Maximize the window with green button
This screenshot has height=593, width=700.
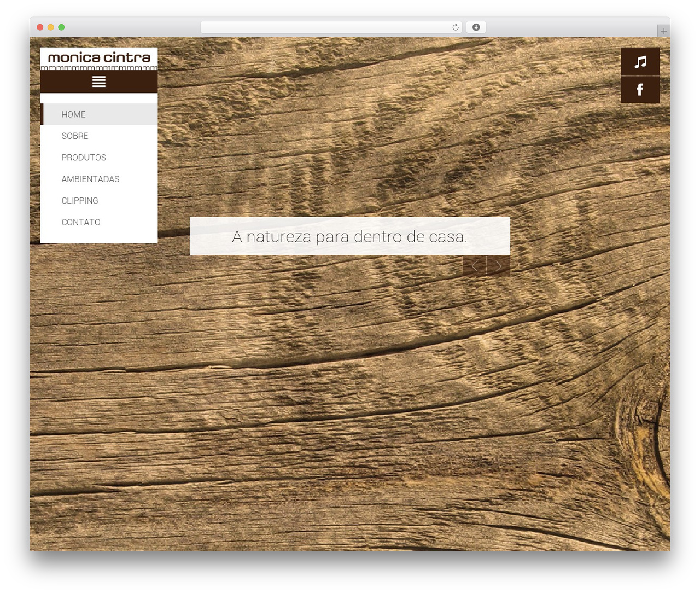click(61, 27)
